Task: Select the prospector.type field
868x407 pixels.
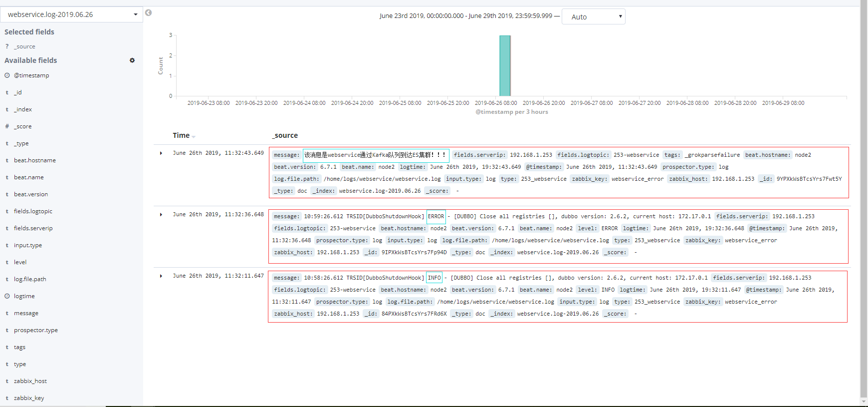Action: (x=36, y=330)
